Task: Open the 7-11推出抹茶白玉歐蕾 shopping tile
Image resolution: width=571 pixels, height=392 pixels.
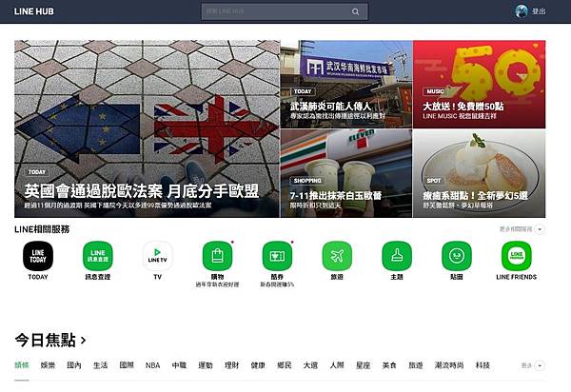Action: [346, 173]
